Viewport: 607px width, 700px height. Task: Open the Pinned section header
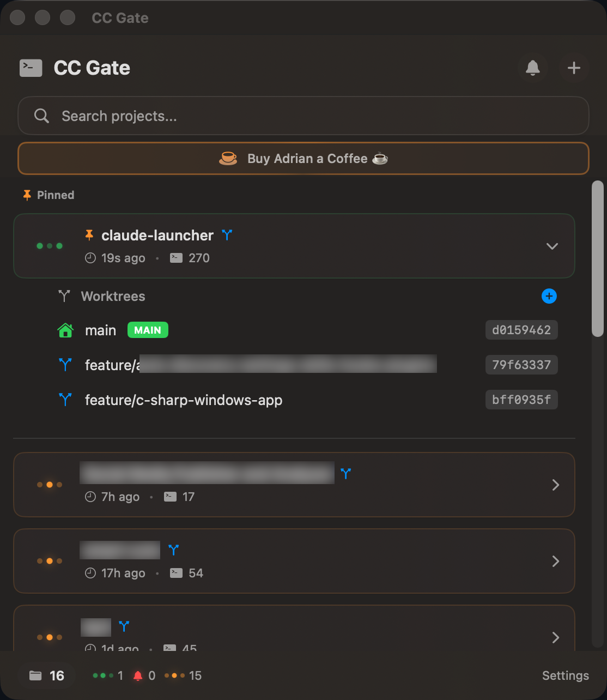click(48, 195)
